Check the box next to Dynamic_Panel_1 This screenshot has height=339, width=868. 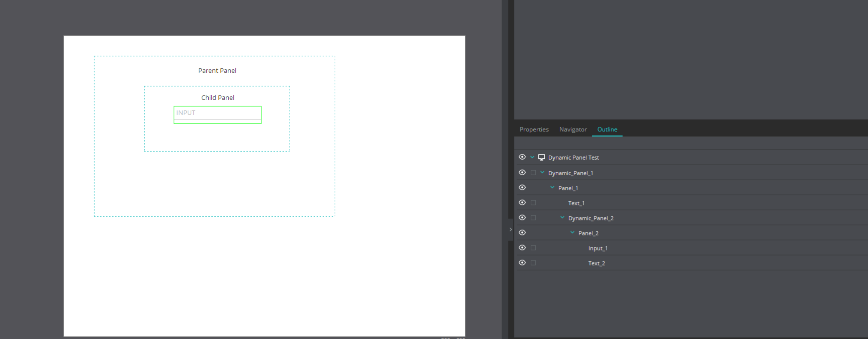tap(533, 173)
